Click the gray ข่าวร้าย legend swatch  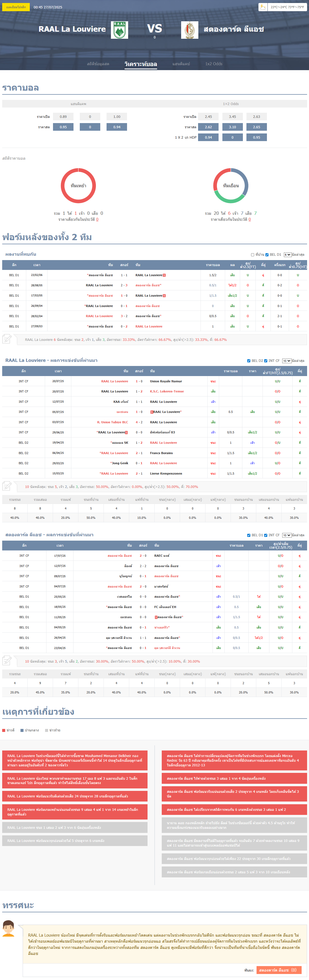(46, 730)
